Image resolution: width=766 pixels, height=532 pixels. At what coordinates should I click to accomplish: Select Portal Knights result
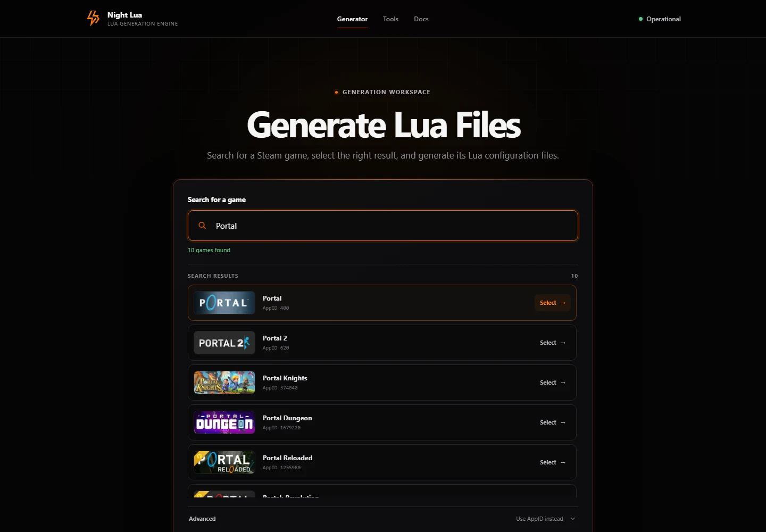coord(553,383)
